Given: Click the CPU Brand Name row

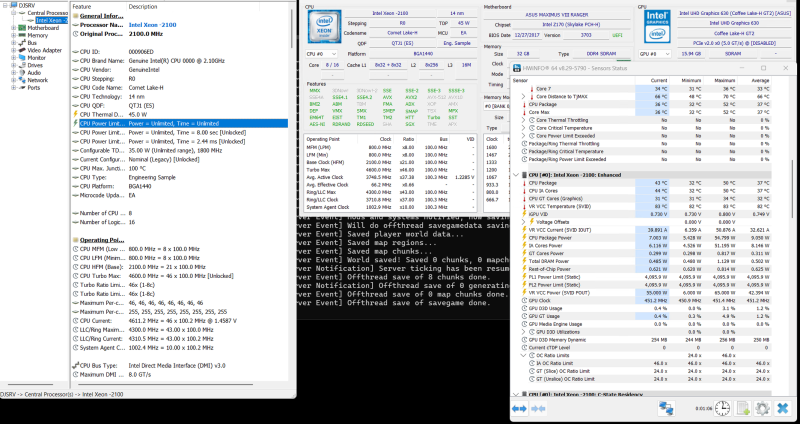Looking at the screenshot, I should tap(180, 61).
